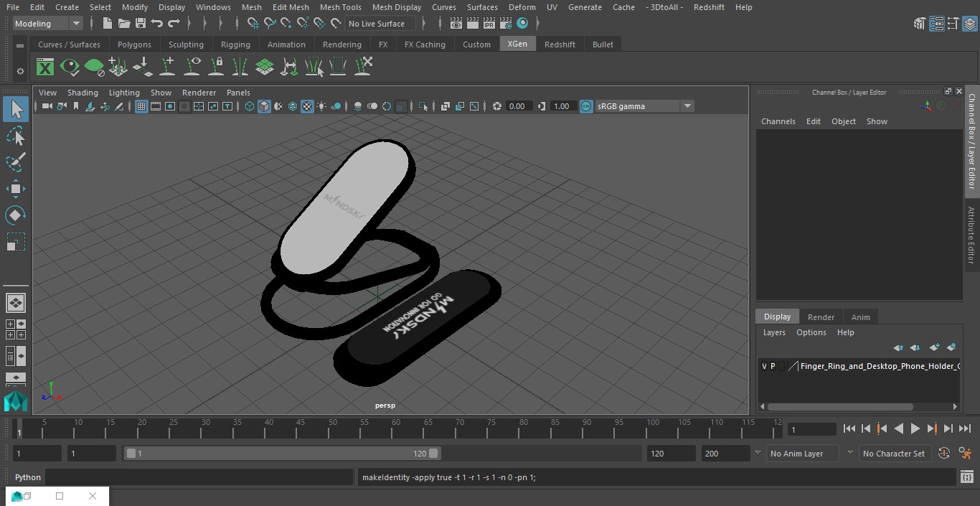Open the Mesh Tools menu

pyautogui.click(x=340, y=7)
